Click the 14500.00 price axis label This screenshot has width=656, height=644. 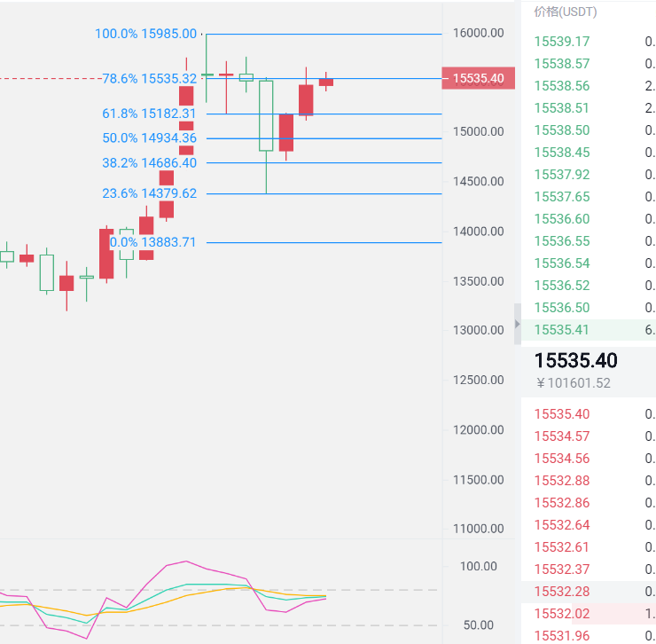point(478,181)
